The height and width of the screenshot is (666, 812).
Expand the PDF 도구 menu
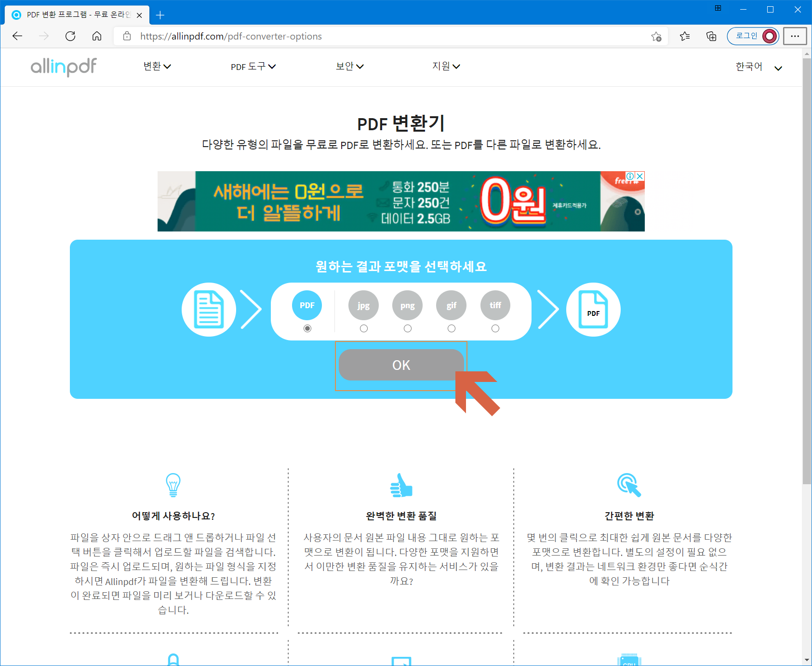(253, 67)
